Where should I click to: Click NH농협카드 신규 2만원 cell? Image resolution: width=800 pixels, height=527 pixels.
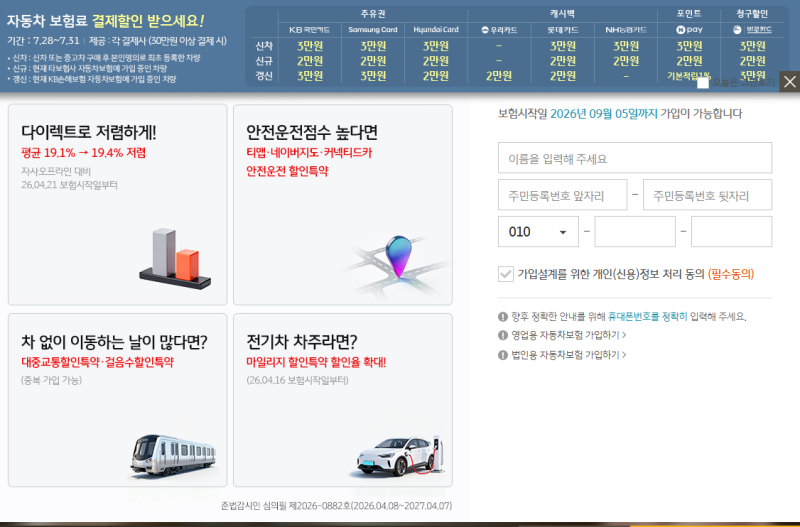[x=626, y=61]
